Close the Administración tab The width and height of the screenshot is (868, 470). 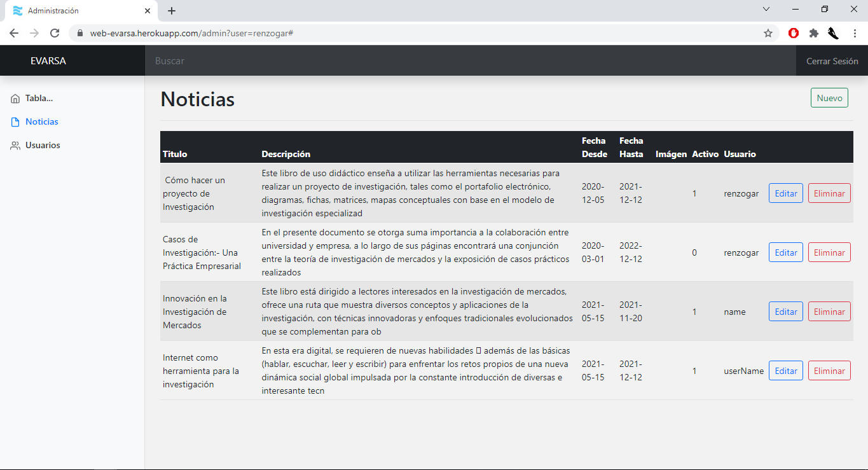click(148, 11)
